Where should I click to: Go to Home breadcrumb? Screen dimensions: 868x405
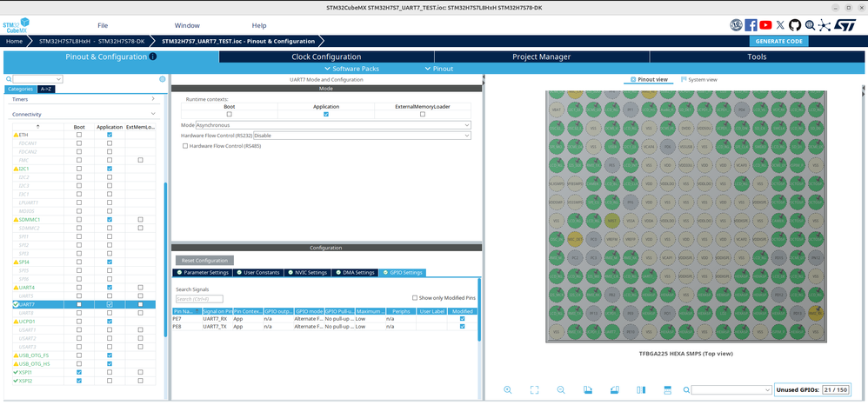[15, 41]
